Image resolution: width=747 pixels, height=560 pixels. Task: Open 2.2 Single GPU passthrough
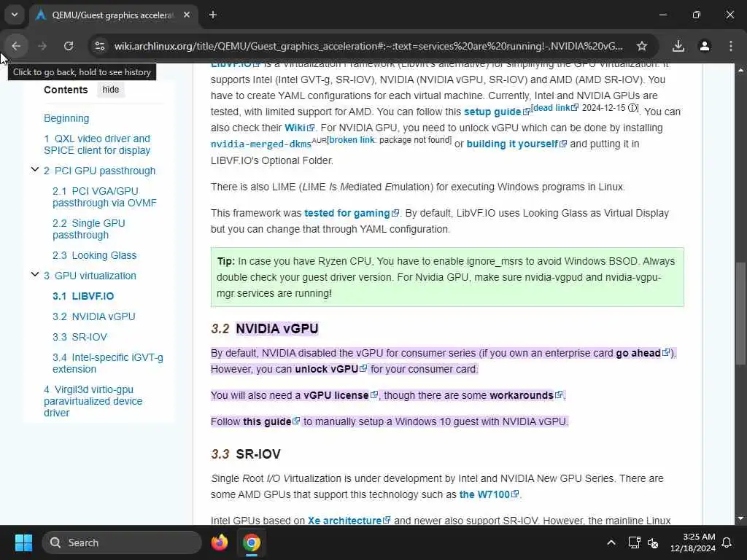[x=88, y=229]
